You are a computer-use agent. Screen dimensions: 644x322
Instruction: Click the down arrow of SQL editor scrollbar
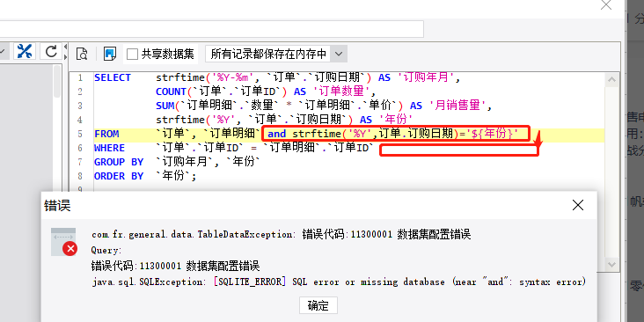pos(612,264)
